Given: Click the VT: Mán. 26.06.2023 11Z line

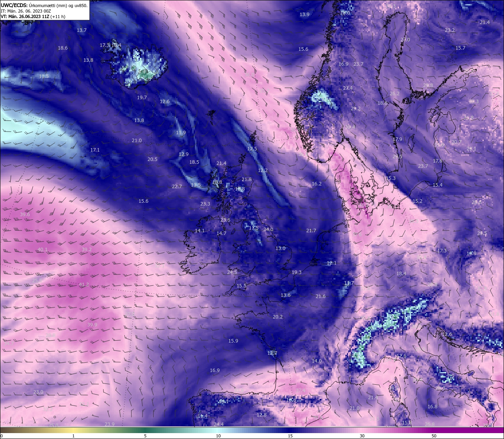Looking at the screenshot, I should pyautogui.click(x=33, y=17).
